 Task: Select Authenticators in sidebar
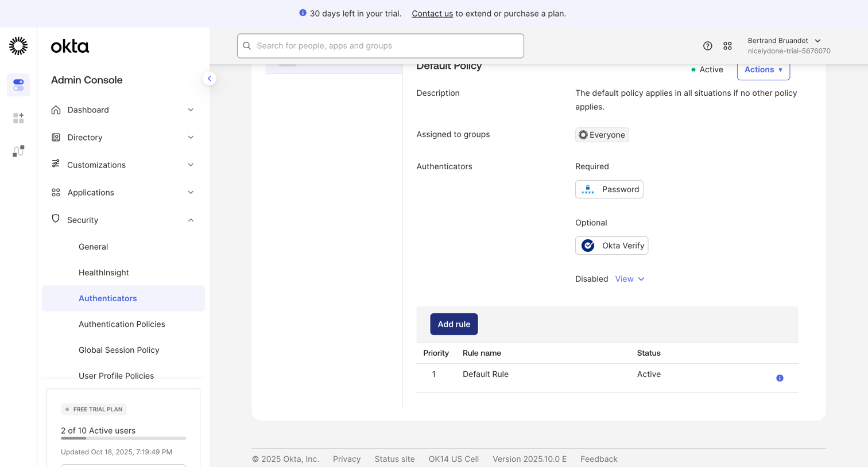[x=123, y=298]
